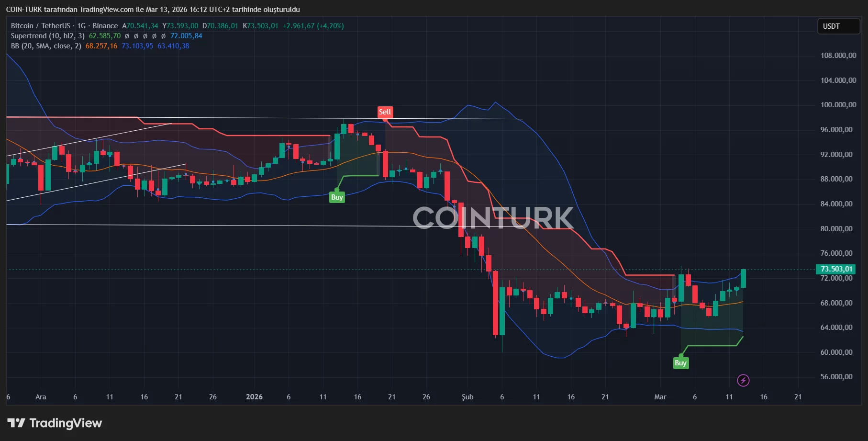Viewport: 868px width, 441px height.
Task: Click the orange BB basis value 68.257,16
Action: pos(101,46)
